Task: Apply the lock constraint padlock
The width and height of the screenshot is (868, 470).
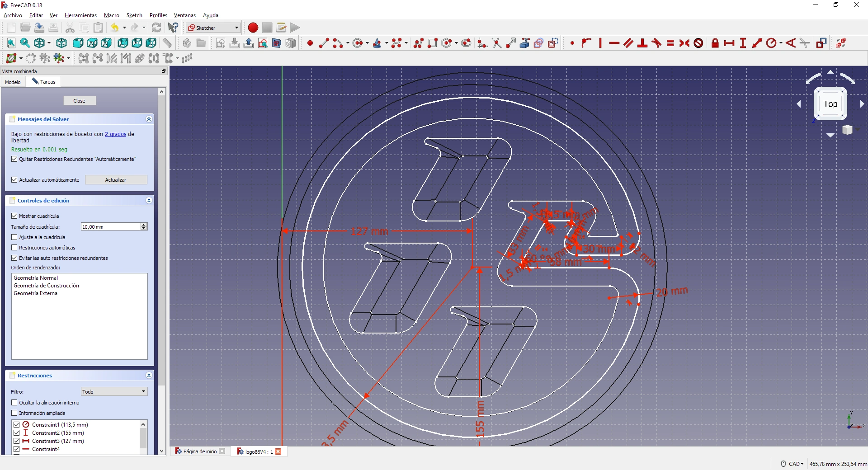Action: tap(715, 43)
